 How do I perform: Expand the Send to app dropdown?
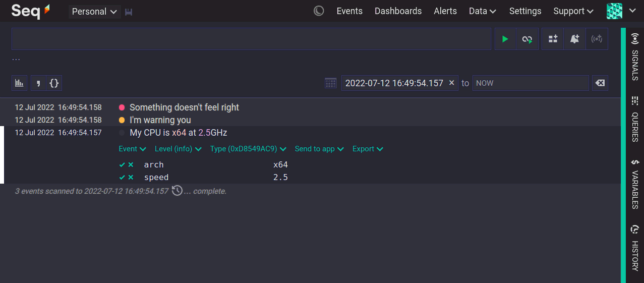point(319,149)
